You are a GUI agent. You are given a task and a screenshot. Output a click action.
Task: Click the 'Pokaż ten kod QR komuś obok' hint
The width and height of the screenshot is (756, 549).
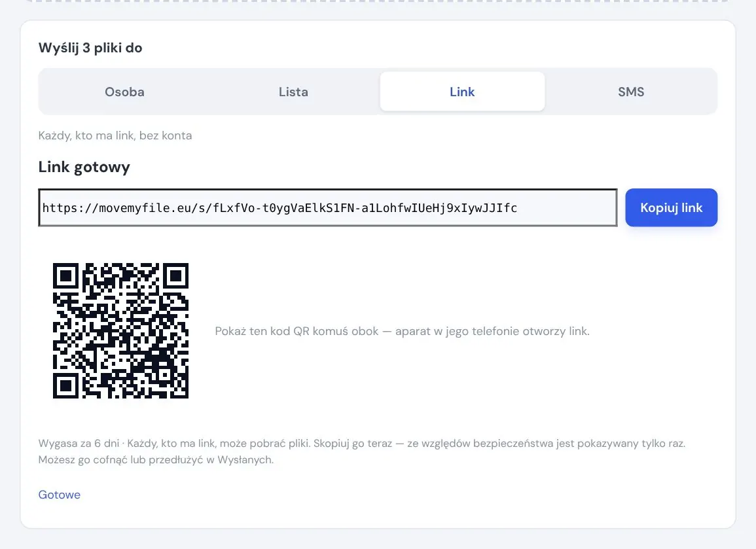402,331
